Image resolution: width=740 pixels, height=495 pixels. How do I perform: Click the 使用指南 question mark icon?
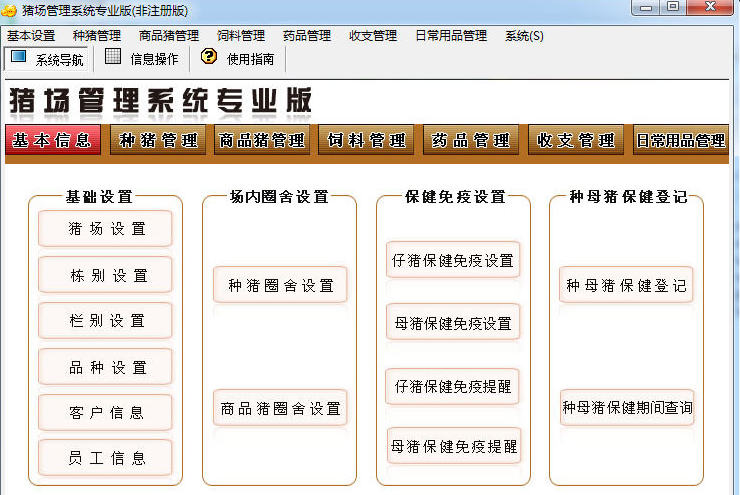[x=208, y=57]
